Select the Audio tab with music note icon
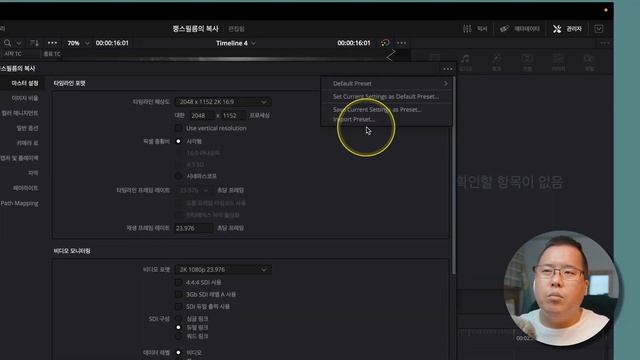Viewport: 640px width, 360px height. pyautogui.click(x=465, y=62)
